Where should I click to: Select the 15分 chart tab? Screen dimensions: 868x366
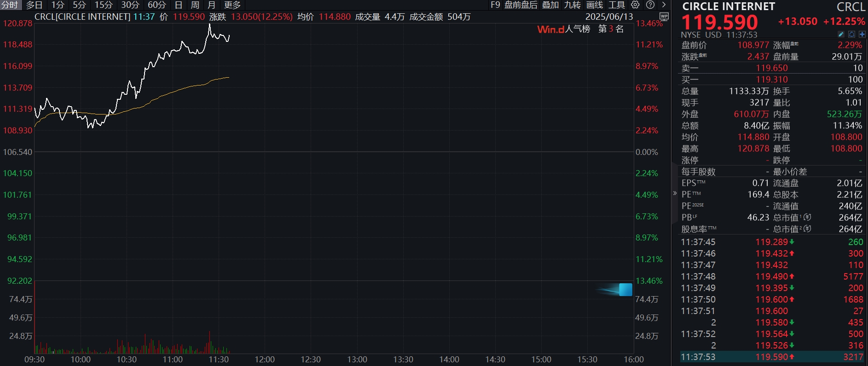click(104, 5)
